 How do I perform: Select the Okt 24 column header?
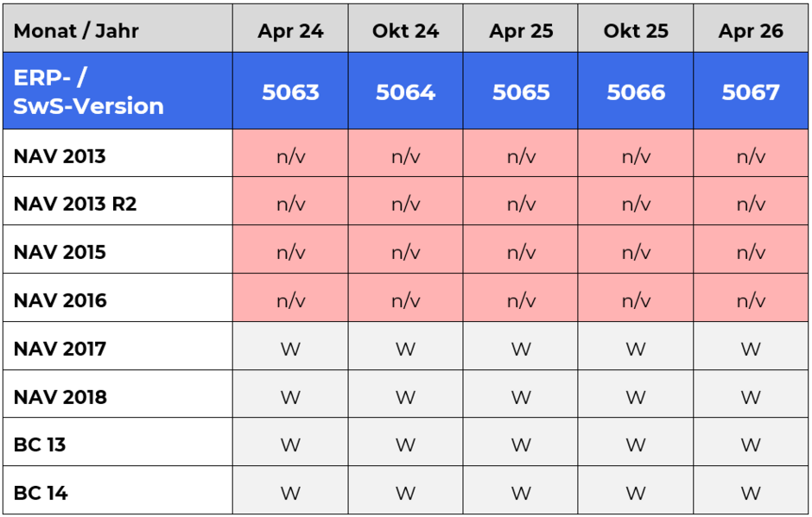[x=405, y=28]
